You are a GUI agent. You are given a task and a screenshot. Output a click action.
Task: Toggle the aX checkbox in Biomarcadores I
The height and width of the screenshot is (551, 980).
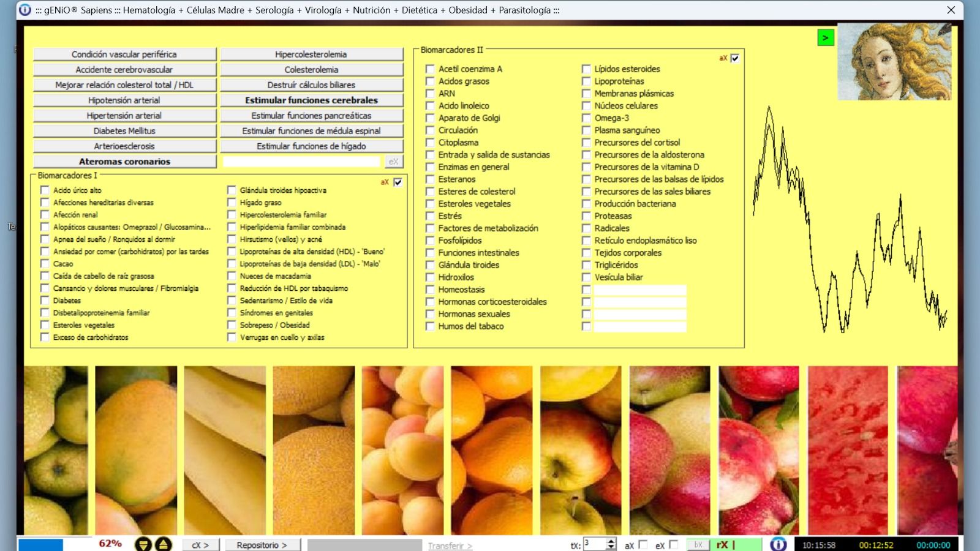(x=398, y=182)
